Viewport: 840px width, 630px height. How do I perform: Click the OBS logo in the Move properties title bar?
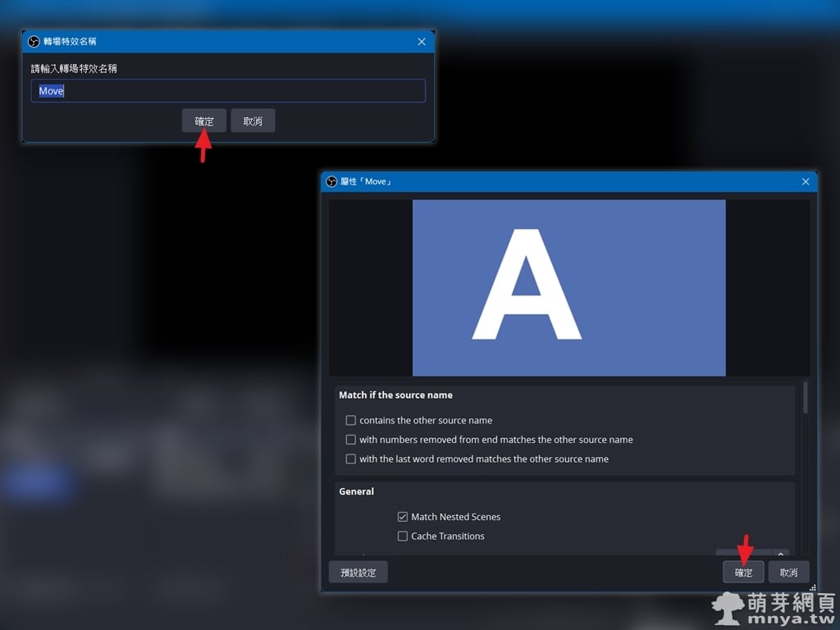[331, 181]
